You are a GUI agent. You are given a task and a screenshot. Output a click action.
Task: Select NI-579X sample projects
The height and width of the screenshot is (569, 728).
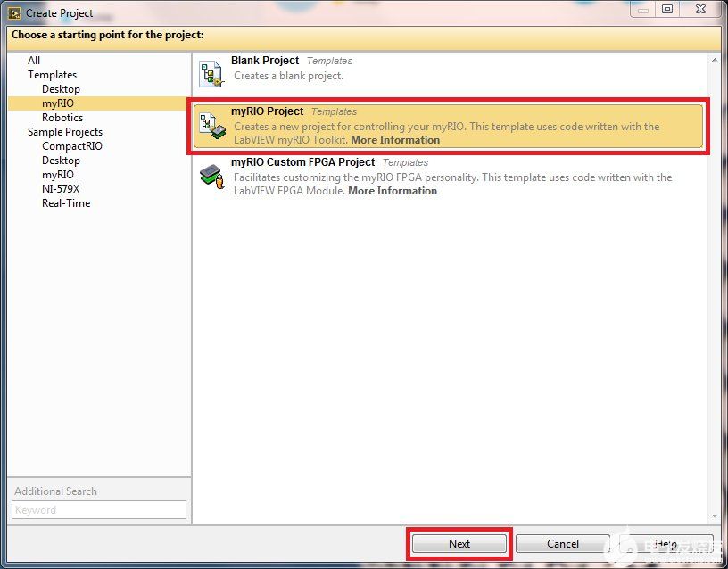pyautogui.click(x=61, y=189)
